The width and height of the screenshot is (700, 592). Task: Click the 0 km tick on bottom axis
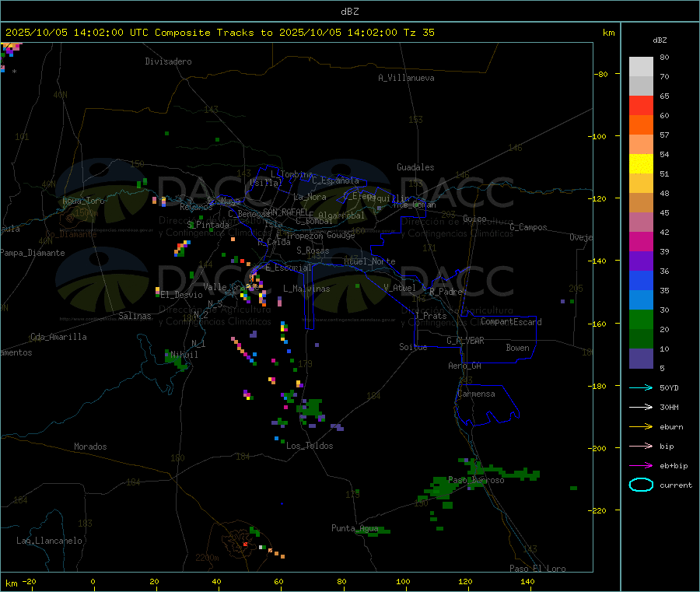tap(93, 581)
